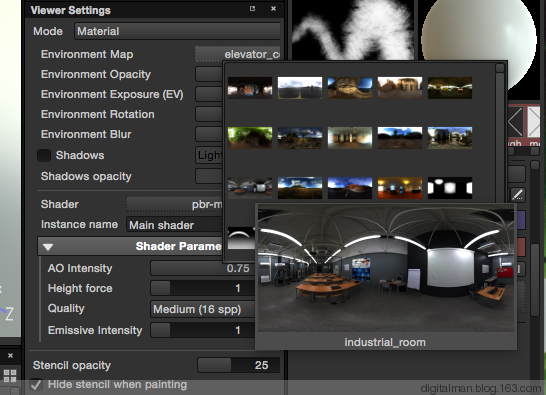This screenshot has width=546, height=395.
Task: Adjust the Environment Rotation slider
Action: 209,114
